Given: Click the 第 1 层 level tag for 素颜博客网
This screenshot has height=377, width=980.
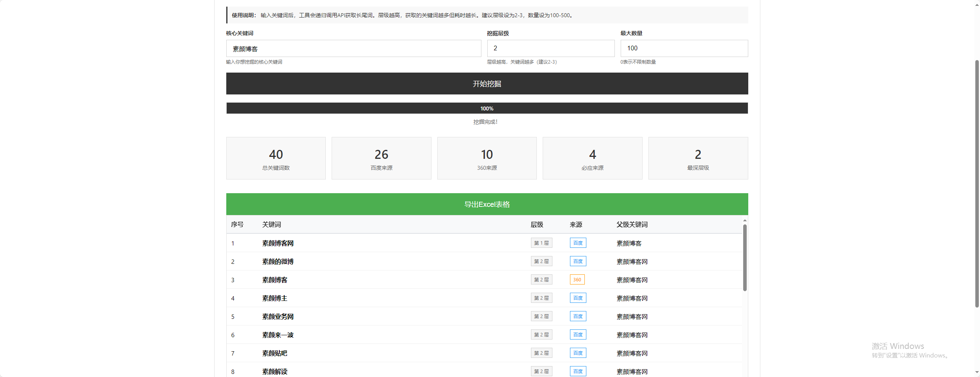Looking at the screenshot, I should click(x=541, y=243).
